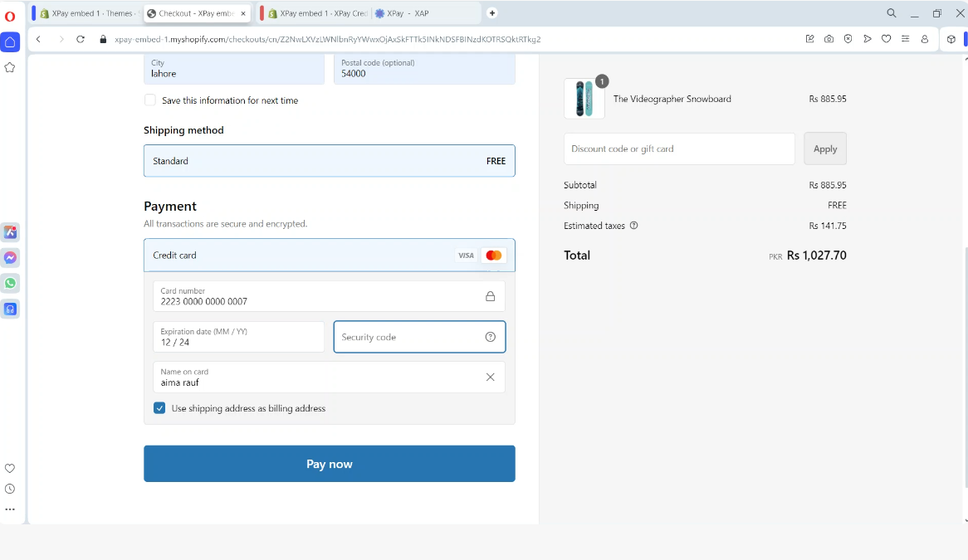Viewport: 968px width, 560px height.
Task: Select the Credit card payment option
Action: 329,256
